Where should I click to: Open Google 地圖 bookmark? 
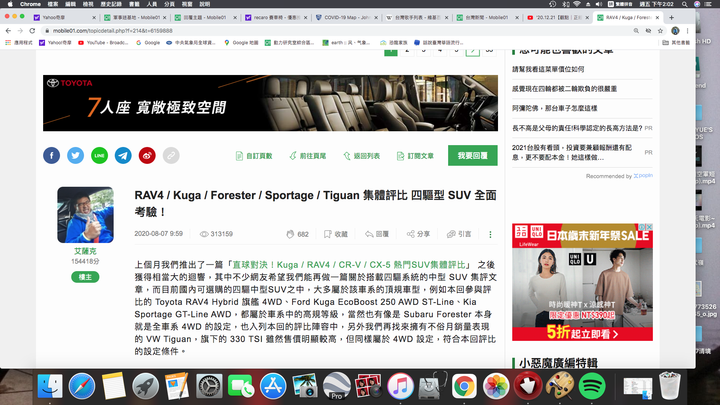(x=241, y=43)
